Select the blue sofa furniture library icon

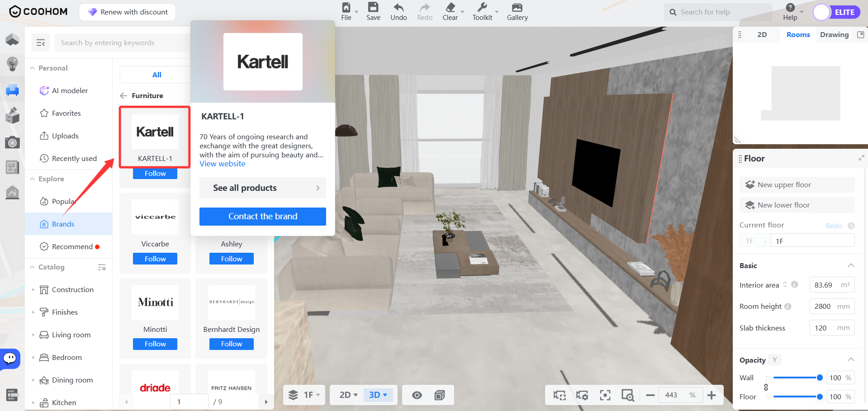pyautogui.click(x=12, y=90)
